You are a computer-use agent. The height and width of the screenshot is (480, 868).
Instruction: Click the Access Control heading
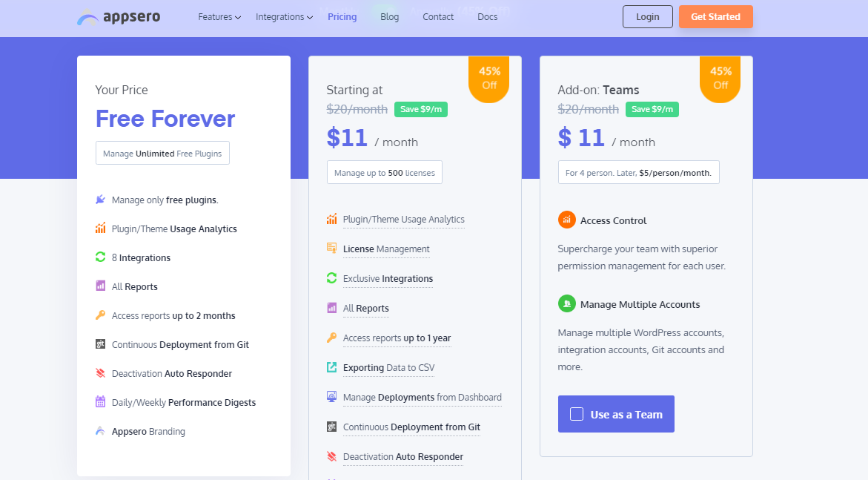click(613, 220)
